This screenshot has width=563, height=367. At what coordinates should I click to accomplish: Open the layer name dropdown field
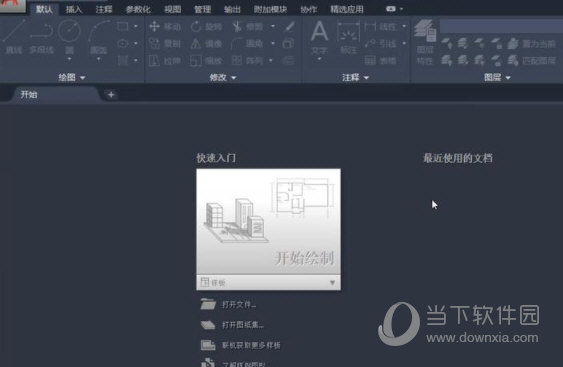coord(501,26)
